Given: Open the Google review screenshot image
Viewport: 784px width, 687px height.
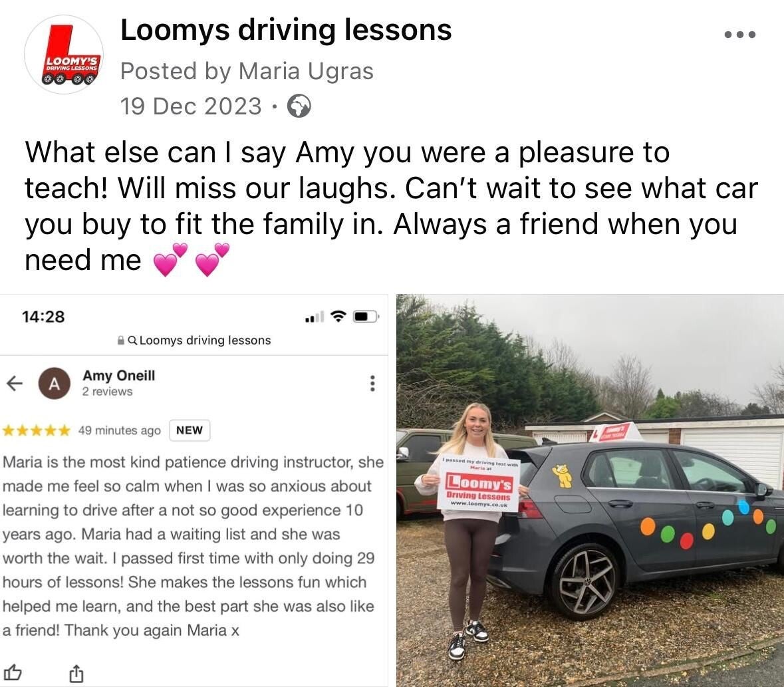Looking at the screenshot, I should 194,491.
